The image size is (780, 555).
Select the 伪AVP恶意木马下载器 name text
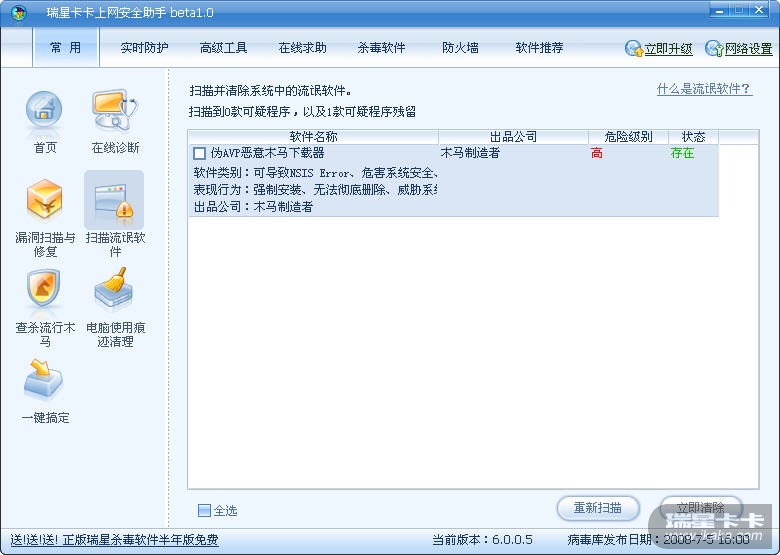point(267,153)
